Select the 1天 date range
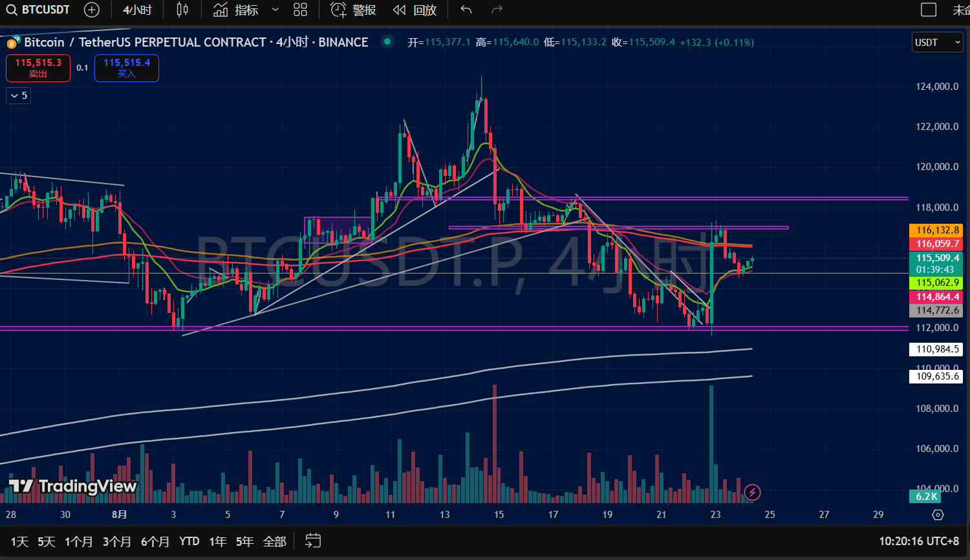 19,541
